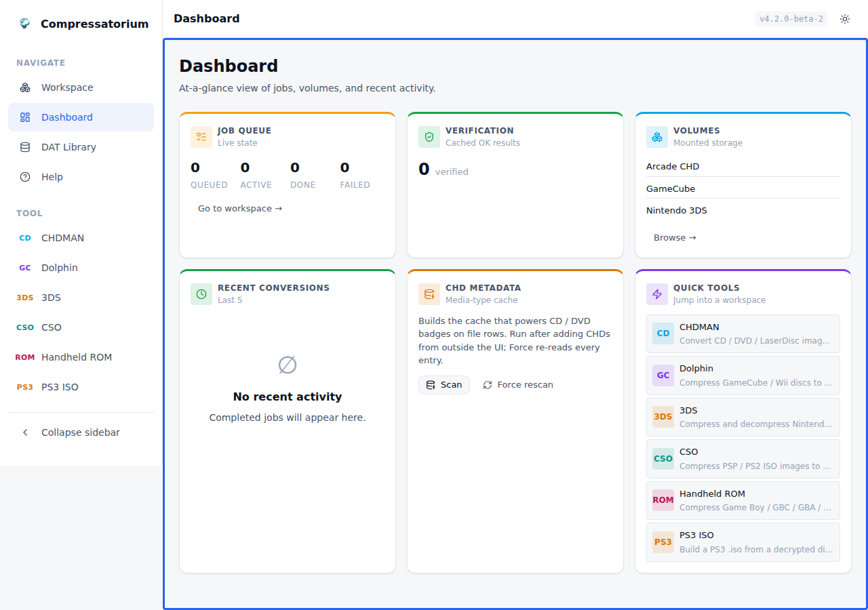The width and height of the screenshot is (868, 610).
Task: Click the DAT Library database icon
Action: 25,147
